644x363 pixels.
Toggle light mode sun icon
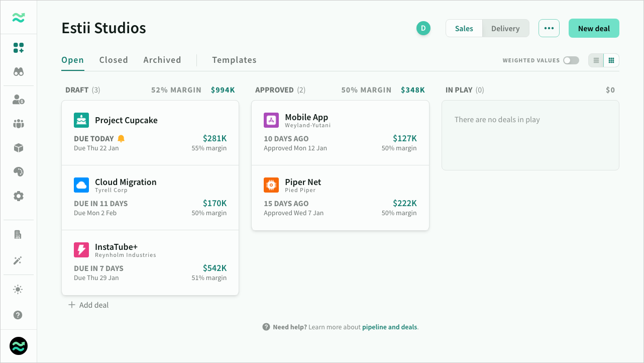[x=19, y=289]
